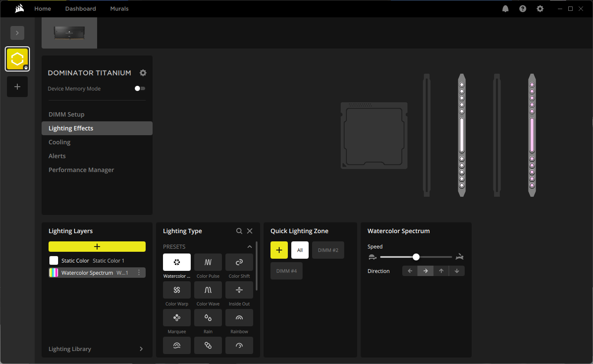Select the Color Shift preset

239,262
